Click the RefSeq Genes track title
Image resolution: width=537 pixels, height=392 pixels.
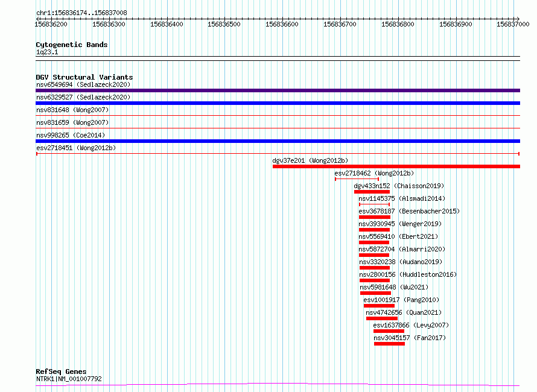(61, 371)
